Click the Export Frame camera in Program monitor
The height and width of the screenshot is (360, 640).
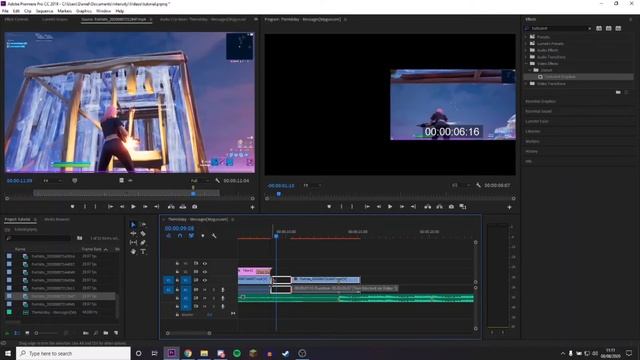[451, 207]
